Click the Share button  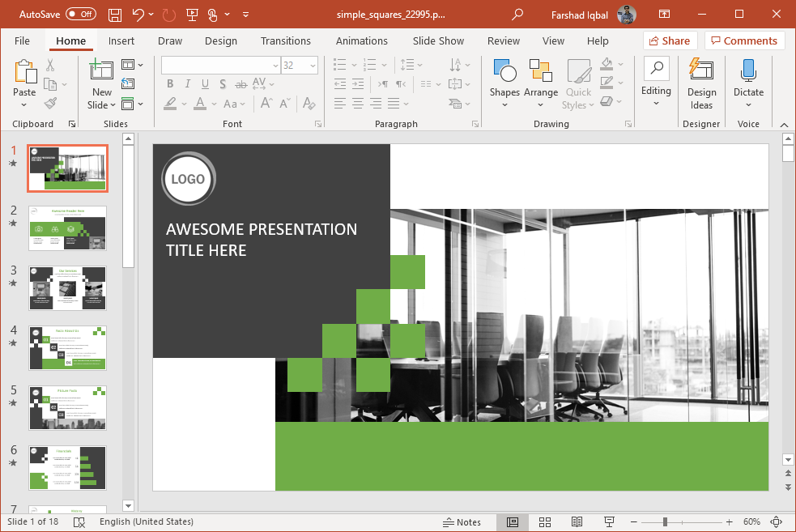670,40
